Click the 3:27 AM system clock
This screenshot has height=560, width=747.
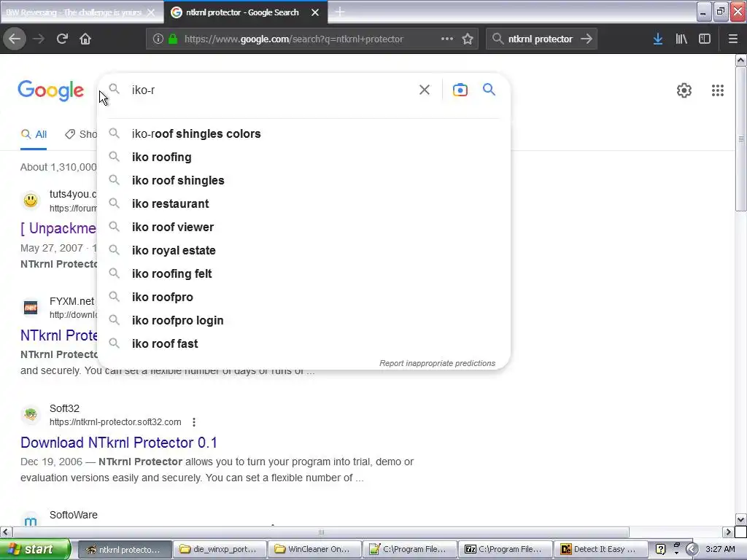point(720,549)
